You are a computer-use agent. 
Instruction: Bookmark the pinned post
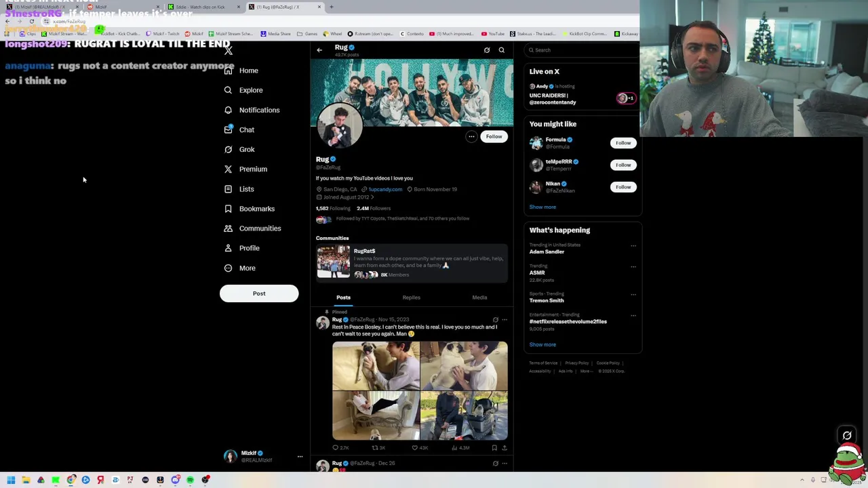point(494,448)
